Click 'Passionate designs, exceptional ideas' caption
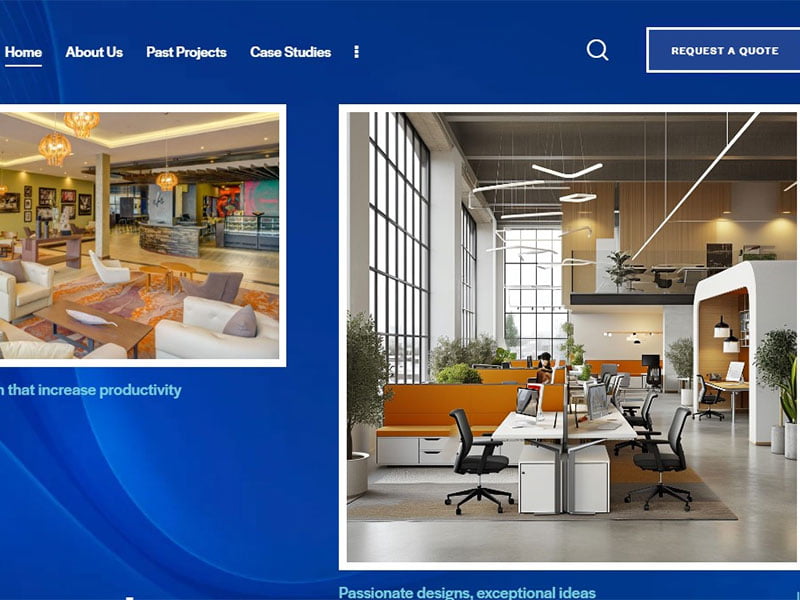 pos(467,593)
